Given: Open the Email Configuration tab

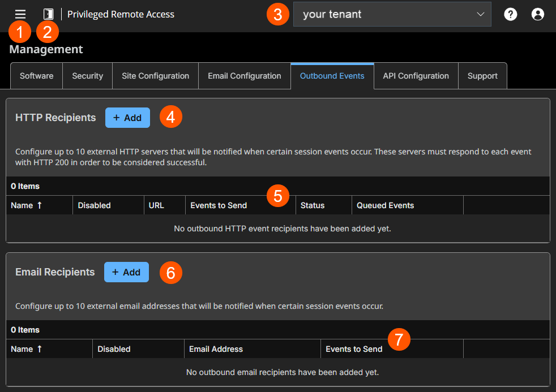Looking at the screenshot, I should [244, 75].
